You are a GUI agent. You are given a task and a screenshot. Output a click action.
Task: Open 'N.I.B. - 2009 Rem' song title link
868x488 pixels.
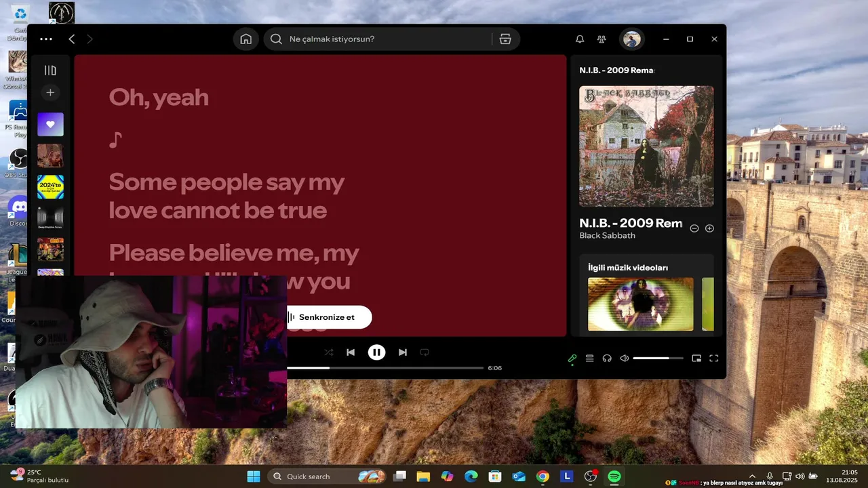coord(631,223)
